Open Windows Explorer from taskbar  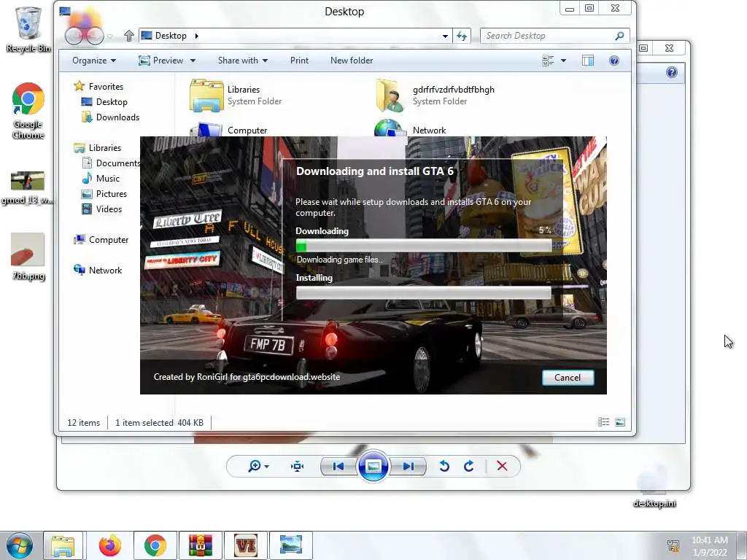tap(63, 545)
